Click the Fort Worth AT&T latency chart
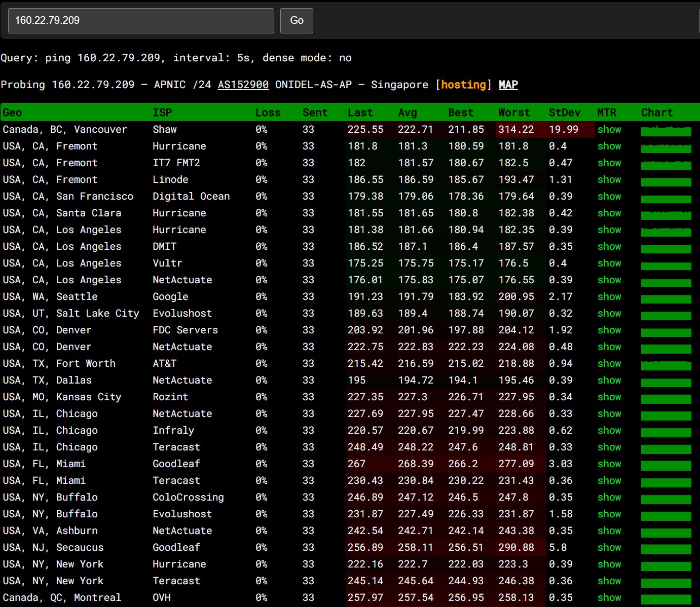 [666, 365]
